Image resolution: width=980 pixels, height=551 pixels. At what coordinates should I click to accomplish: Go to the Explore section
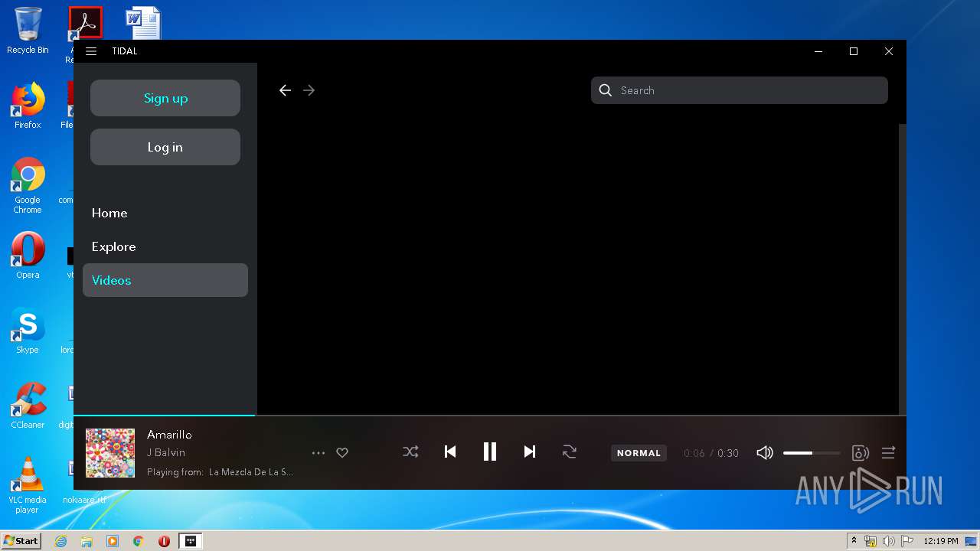113,246
